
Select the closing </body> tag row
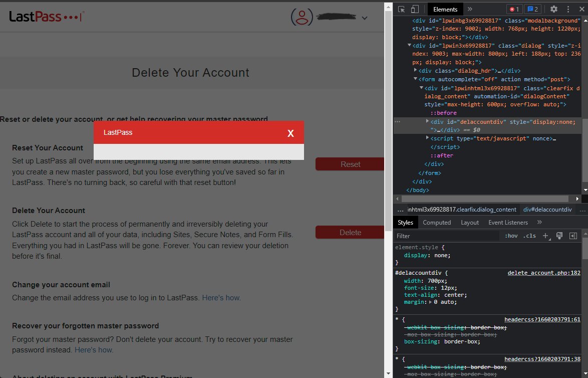pos(418,190)
